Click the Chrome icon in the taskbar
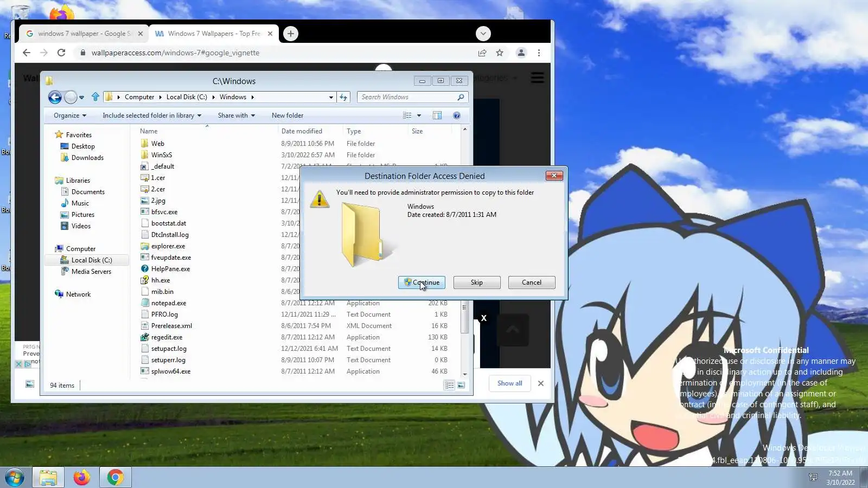The image size is (868, 488). tap(115, 478)
